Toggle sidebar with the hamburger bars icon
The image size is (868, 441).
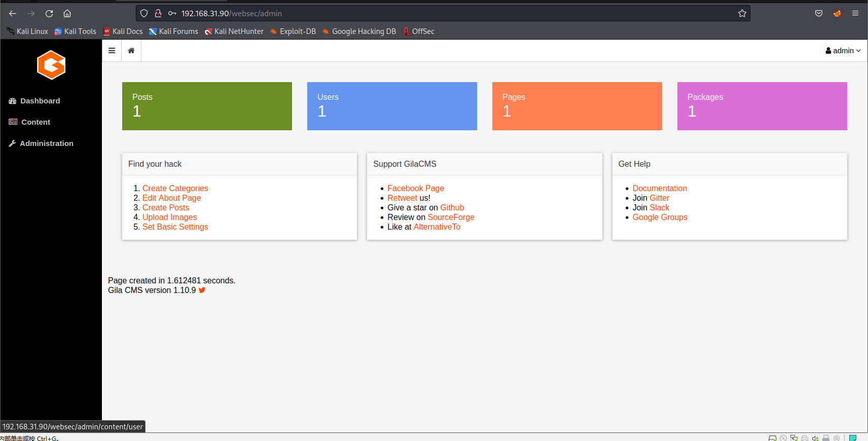pyautogui.click(x=112, y=51)
